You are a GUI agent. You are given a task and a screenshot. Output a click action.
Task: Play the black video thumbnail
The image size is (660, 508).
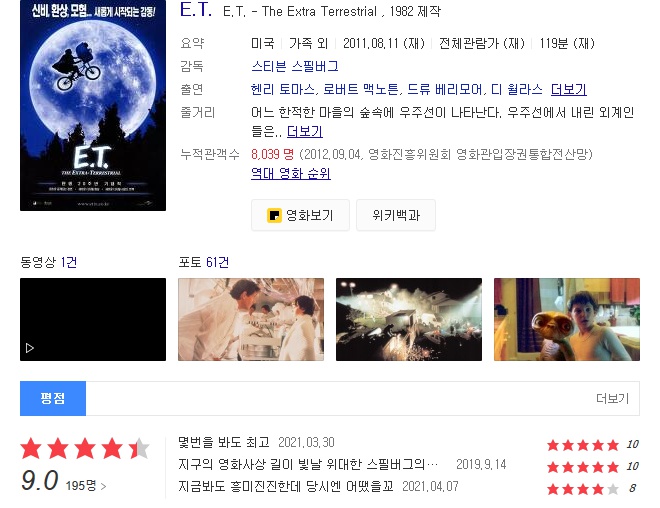pyautogui.click(x=93, y=319)
